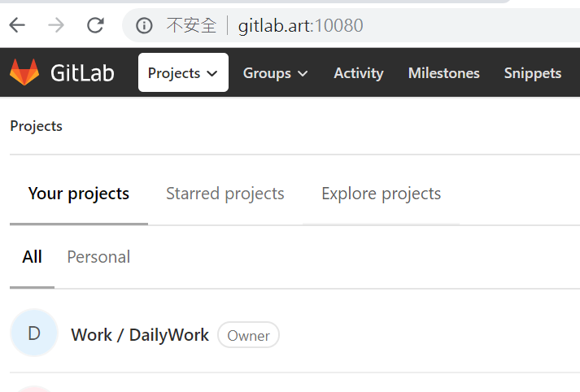
Task: Open Milestones from the top navbar
Action: click(443, 73)
